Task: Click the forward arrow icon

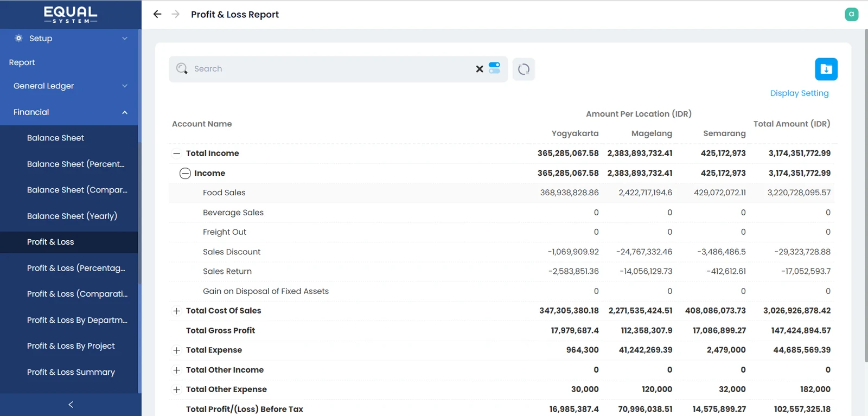Action: 176,14
